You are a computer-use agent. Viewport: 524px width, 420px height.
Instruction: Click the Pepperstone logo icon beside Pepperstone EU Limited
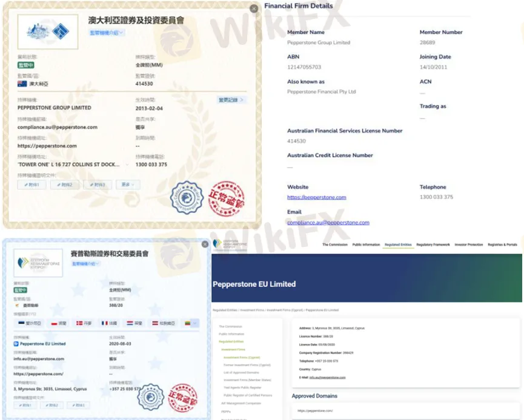coord(16,344)
